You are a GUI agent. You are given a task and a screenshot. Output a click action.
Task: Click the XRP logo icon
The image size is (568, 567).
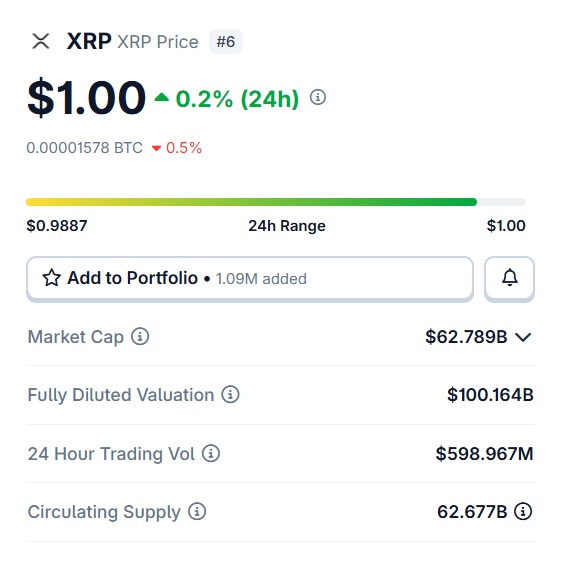tap(41, 41)
